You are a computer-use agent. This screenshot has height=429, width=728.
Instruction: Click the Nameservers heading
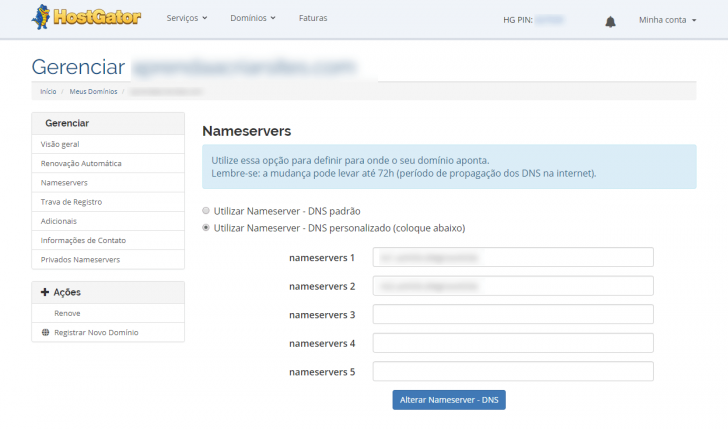pos(247,131)
